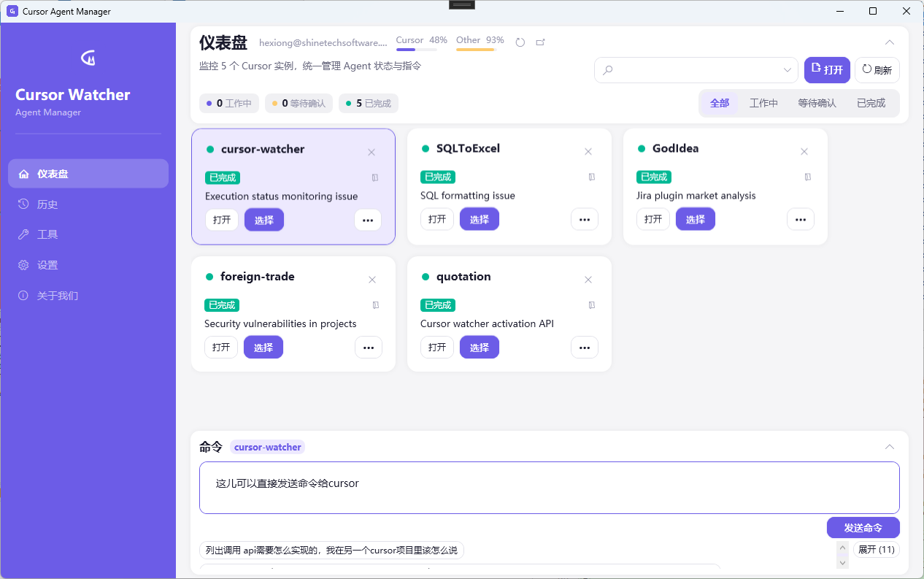
Task: Click the up arrow of command history scroller
Action: (x=843, y=546)
